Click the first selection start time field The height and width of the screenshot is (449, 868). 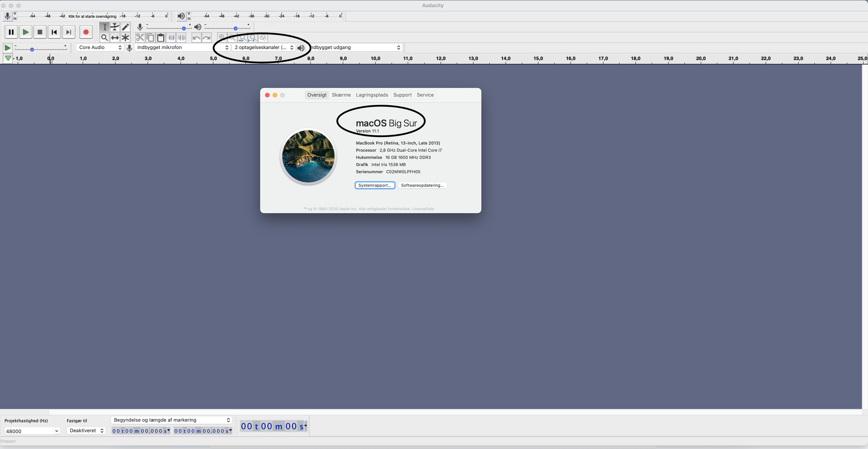139,431
